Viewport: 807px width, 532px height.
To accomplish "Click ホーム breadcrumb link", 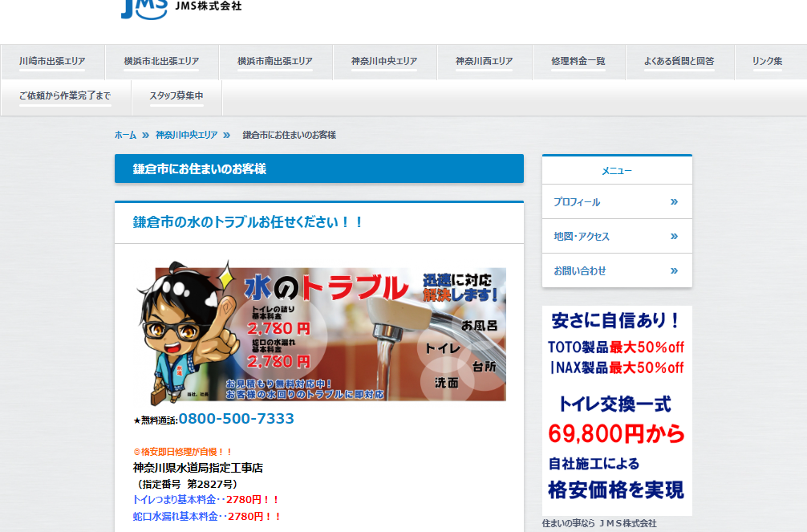I will tap(125, 135).
